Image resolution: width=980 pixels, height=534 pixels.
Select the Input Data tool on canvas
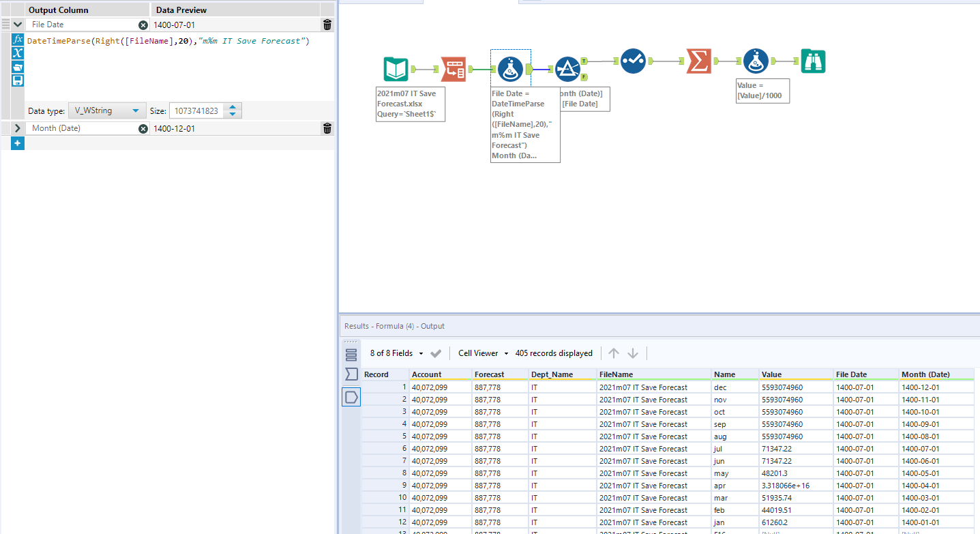pos(396,69)
